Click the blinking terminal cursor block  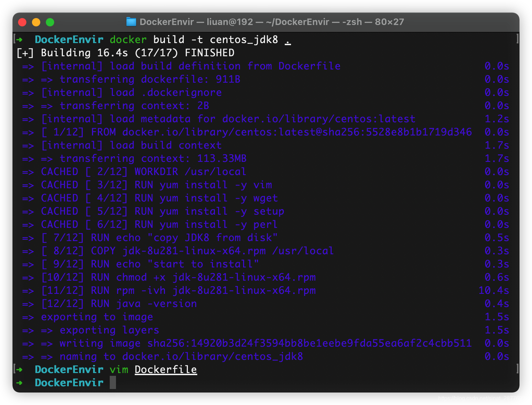tap(113, 382)
